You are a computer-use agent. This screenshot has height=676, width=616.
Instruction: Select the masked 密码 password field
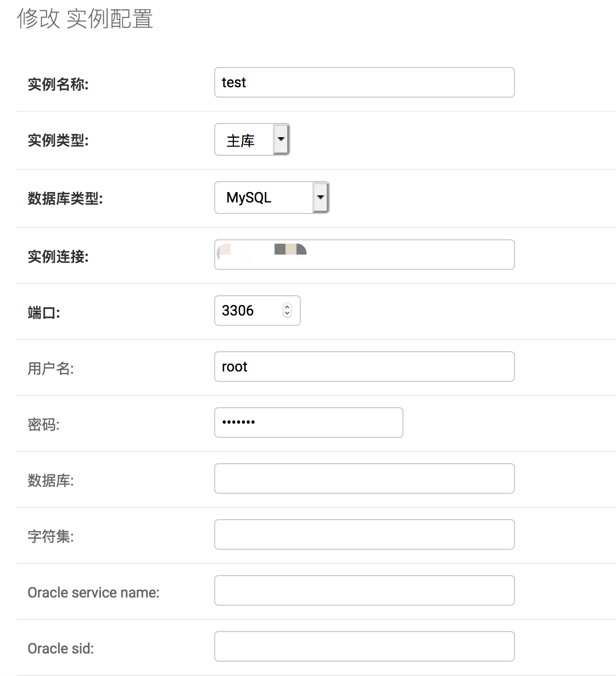click(x=309, y=422)
